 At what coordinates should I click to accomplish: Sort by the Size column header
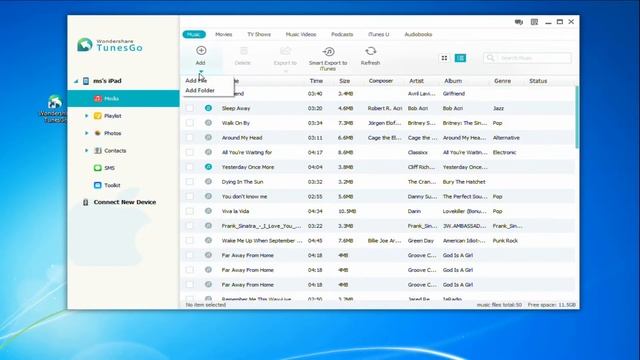(x=344, y=81)
